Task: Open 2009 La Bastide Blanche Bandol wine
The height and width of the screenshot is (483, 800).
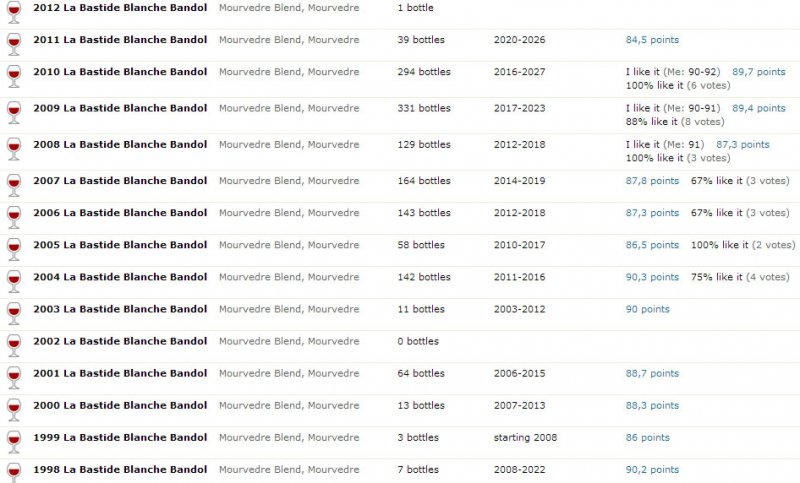Action: (120, 108)
